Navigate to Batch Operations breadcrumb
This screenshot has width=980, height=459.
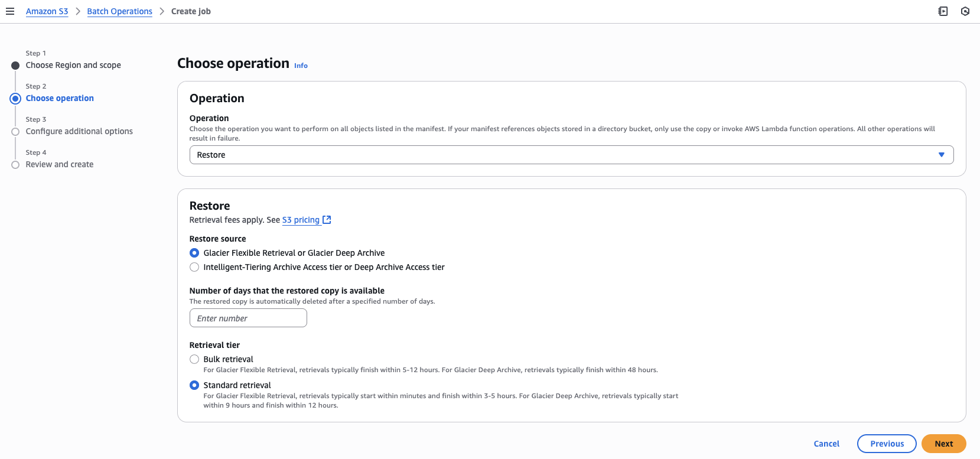coord(119,11)
